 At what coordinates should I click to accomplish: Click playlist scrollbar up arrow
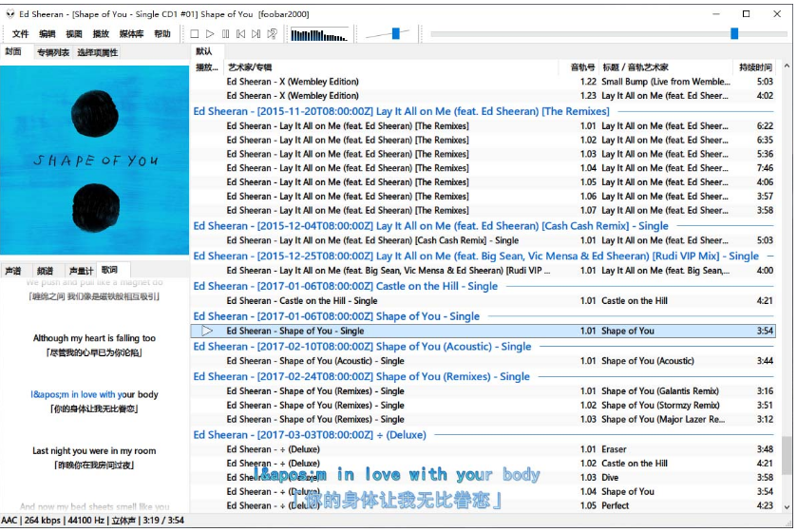tap(787, 66)
